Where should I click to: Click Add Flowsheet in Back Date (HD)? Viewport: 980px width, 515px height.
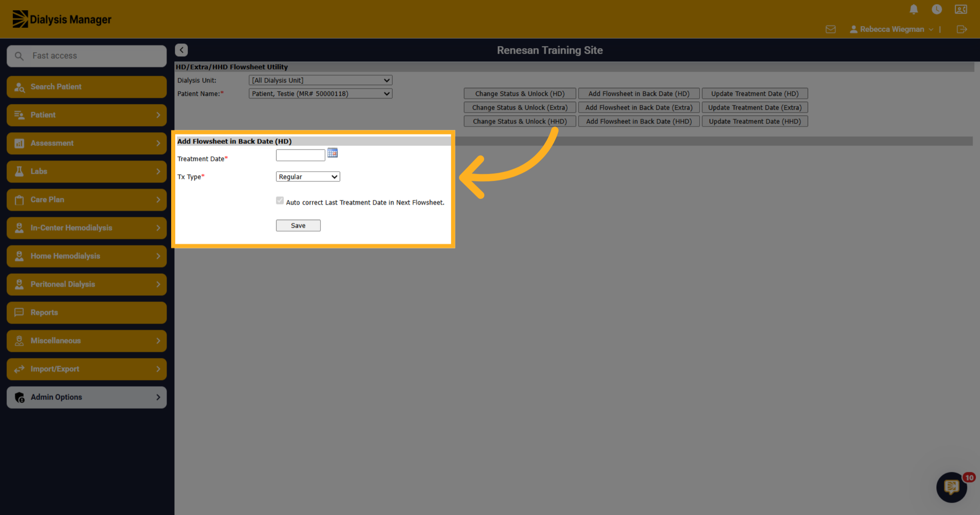point(639,94)
